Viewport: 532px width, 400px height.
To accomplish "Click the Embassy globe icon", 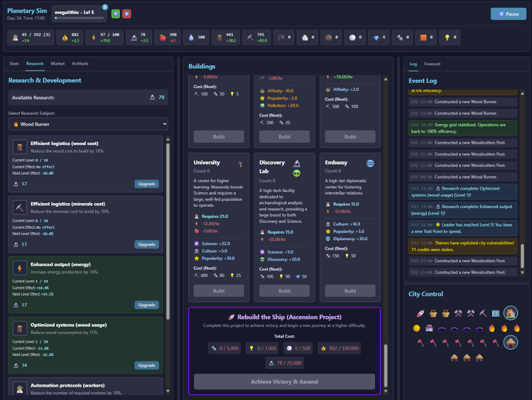I will (370, 163).
